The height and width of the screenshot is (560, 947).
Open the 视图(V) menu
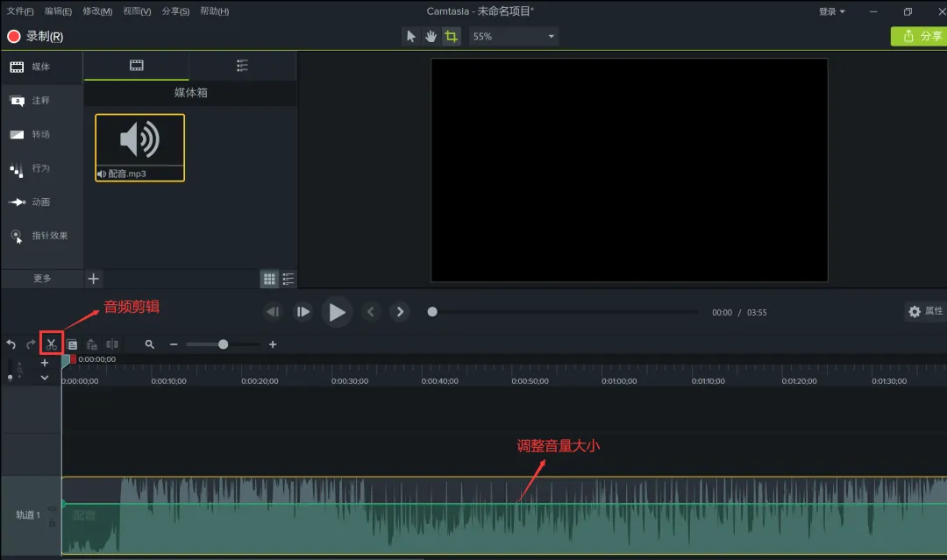click(137, 11)
